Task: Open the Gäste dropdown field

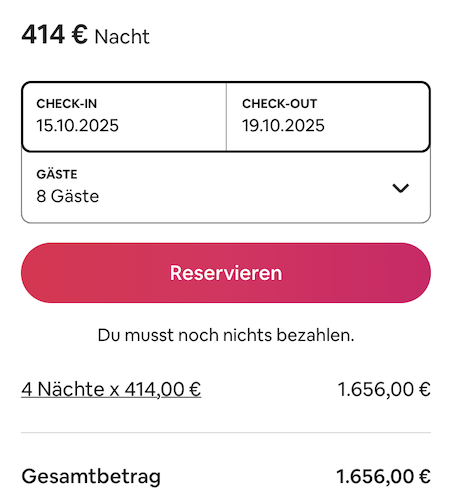Action: (x=226, y=187)
